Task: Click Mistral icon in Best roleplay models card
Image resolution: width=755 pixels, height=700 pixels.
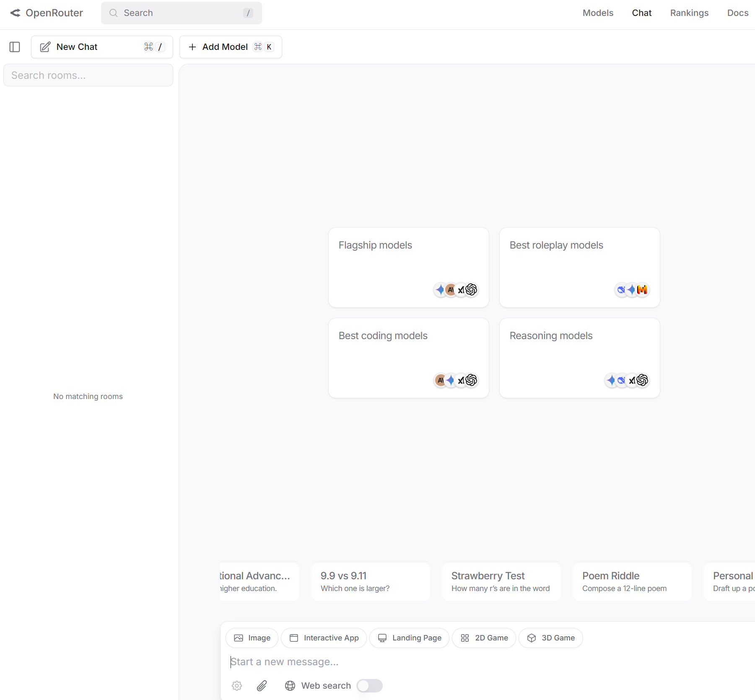Action: (x=642, y=290)
